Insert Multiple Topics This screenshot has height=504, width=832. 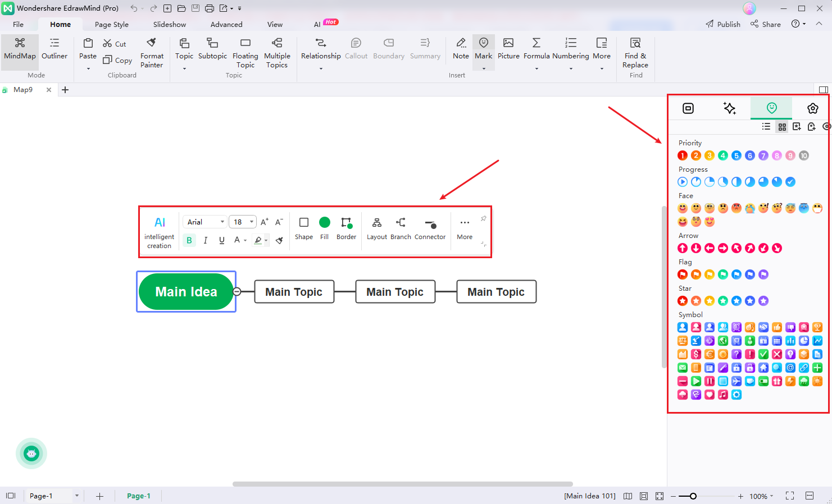click(x=277, y=53)
